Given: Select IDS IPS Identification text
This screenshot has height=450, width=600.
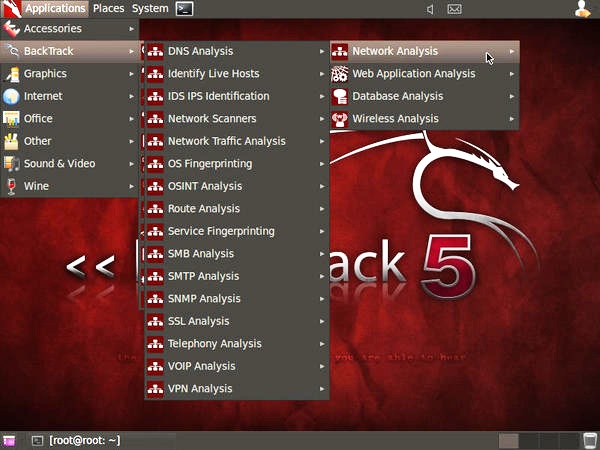Looking at the screenshot, I should point(218,96).
